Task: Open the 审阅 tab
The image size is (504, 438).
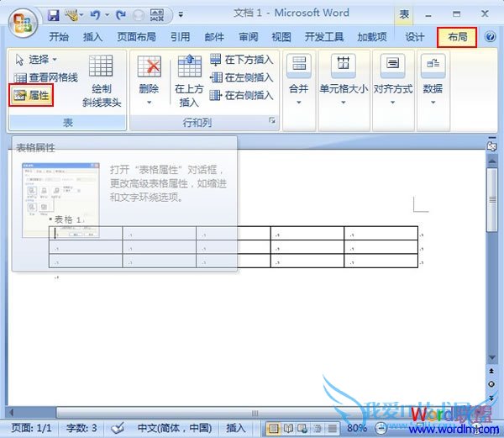Action: pos(248,37)
